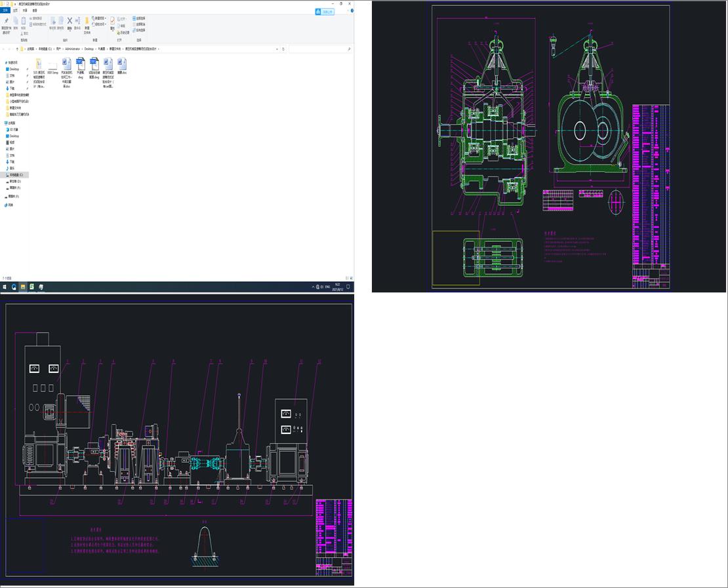Click the History command in the Open group

click(x=123, y=33)
